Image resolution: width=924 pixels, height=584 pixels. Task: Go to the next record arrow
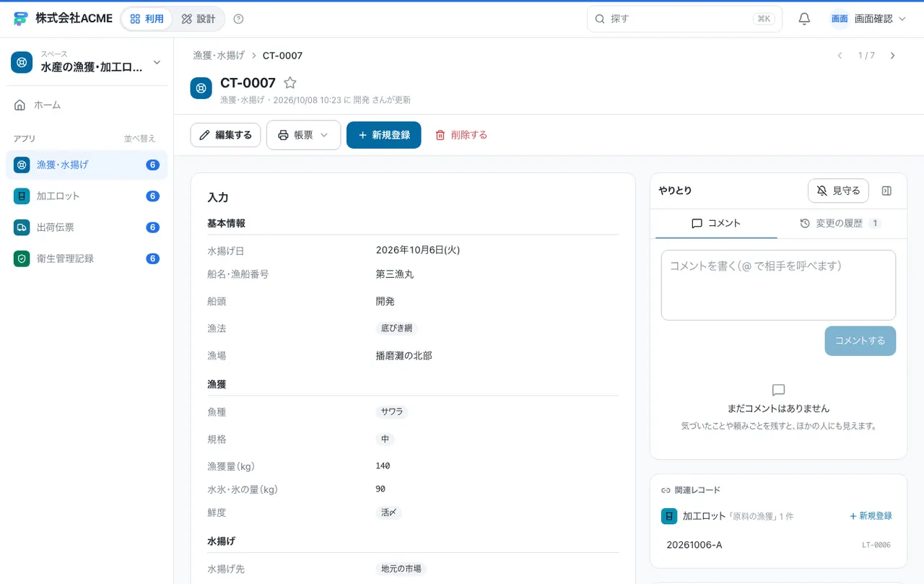tap(893, 56)
